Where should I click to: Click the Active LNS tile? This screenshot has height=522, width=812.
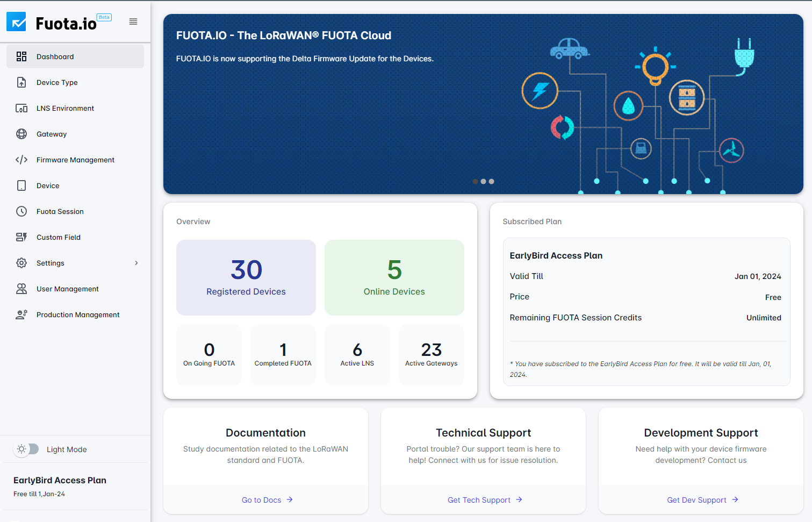357,355
